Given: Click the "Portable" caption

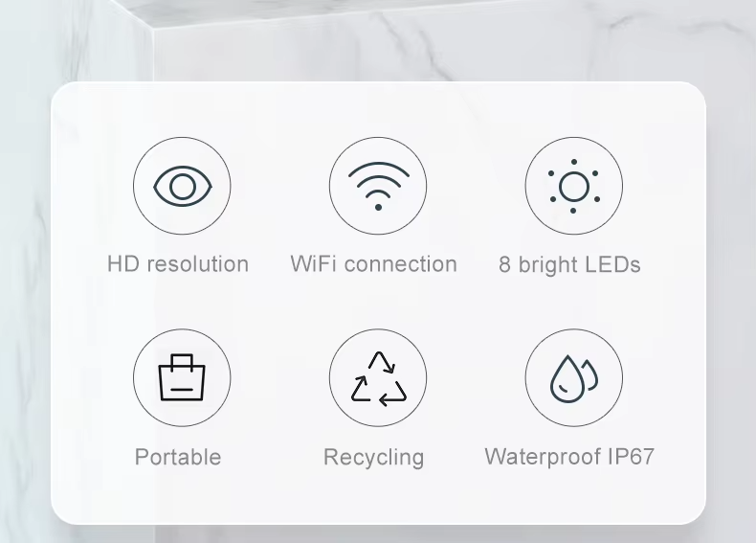Looking at the screenshot, I should click(x=178, y=457).
